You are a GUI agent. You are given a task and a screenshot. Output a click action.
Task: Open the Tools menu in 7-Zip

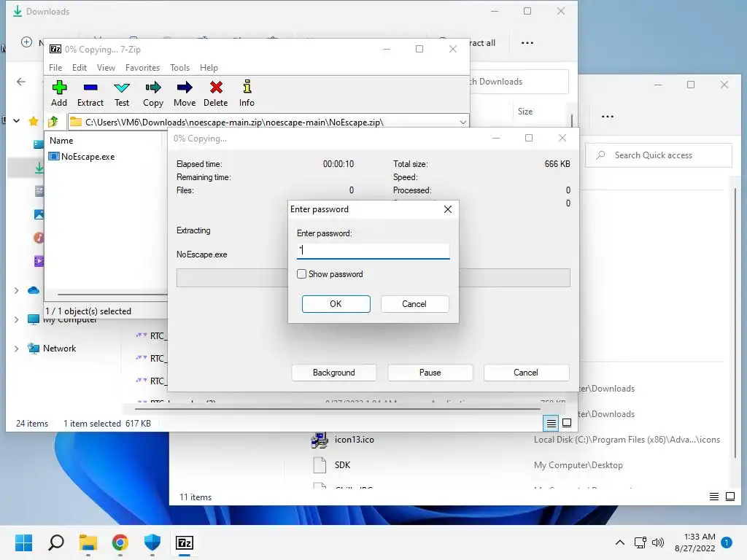179,68
